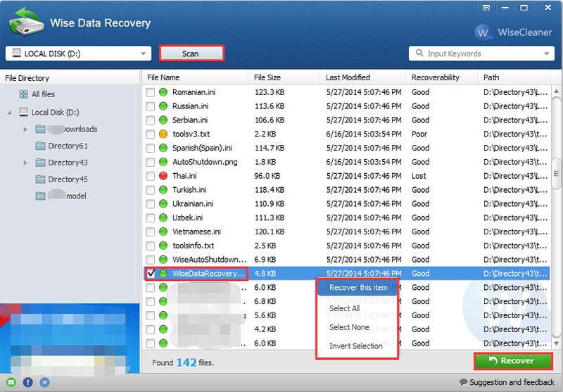Screen dimensions: 563x392
Task: Open the LOCAL DISK (D:) drive dropdown
Action: click(x=78, y=53)
